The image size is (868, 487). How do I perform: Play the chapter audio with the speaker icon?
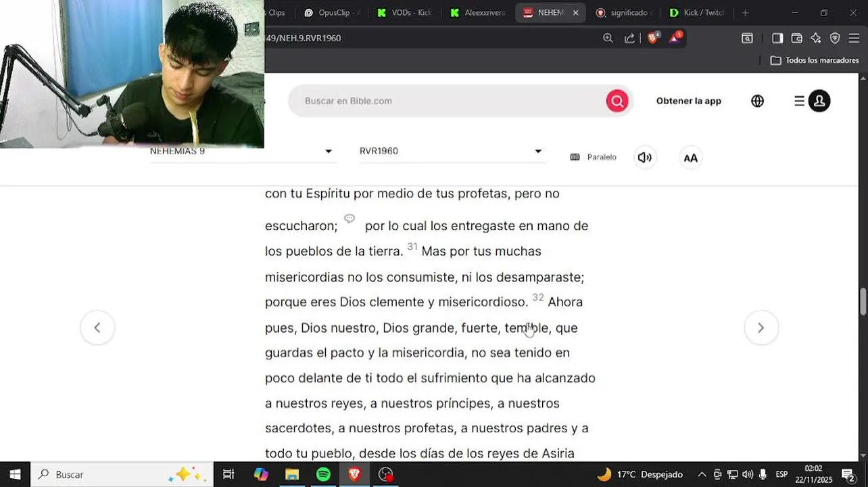click(x=645, y=158)
